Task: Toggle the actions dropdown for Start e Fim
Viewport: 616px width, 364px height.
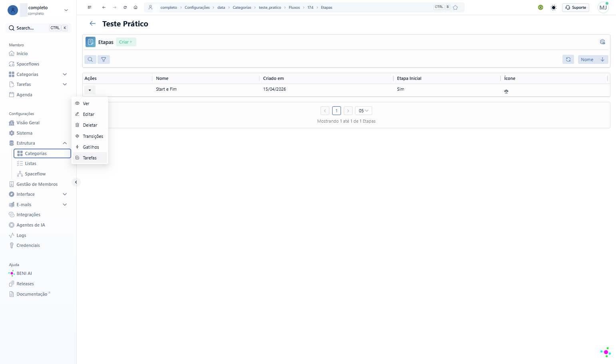Action: click(x=90, y=90)
